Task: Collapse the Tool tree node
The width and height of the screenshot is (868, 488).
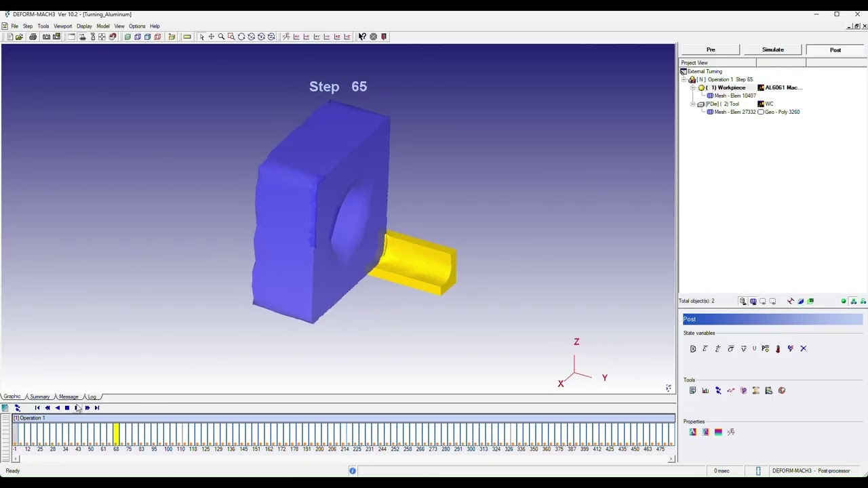Action: (693, 104)
